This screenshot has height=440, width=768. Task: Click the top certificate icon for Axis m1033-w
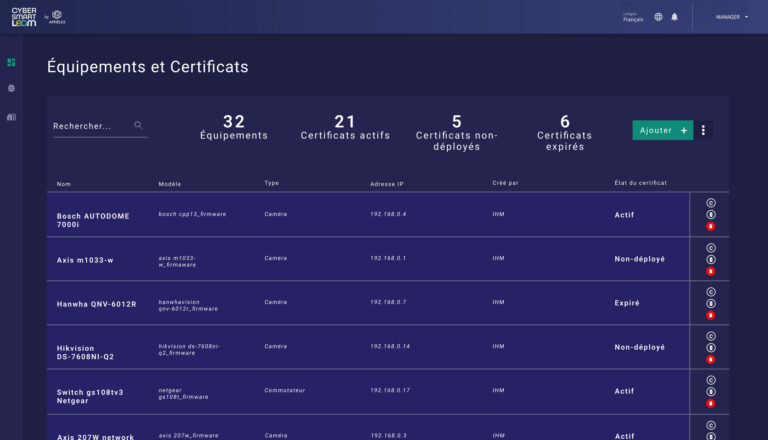coord(711,247)
